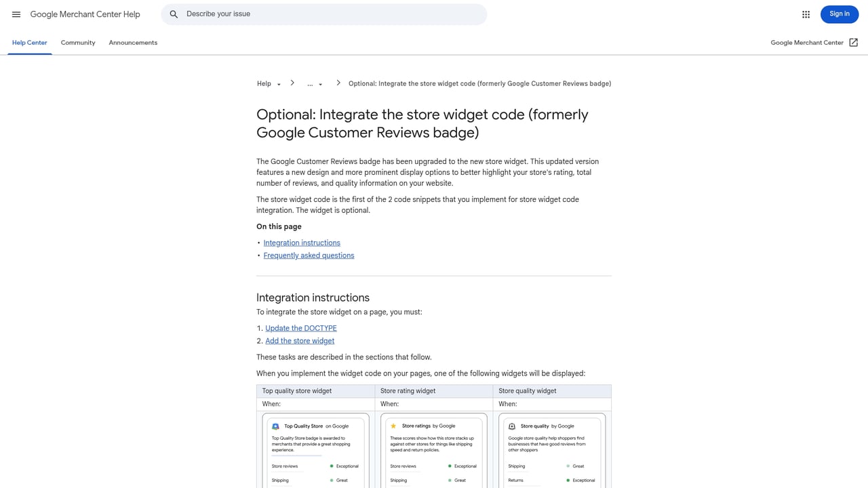
Task: Follow the Frequently asked questions link
Action: pos(309,255)
